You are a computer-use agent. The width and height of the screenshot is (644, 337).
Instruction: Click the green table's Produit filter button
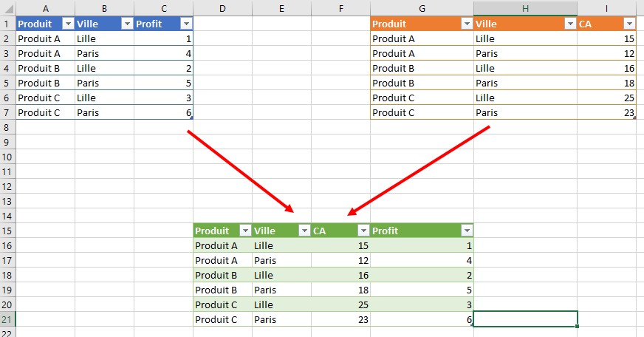click(x=244, y=231)
